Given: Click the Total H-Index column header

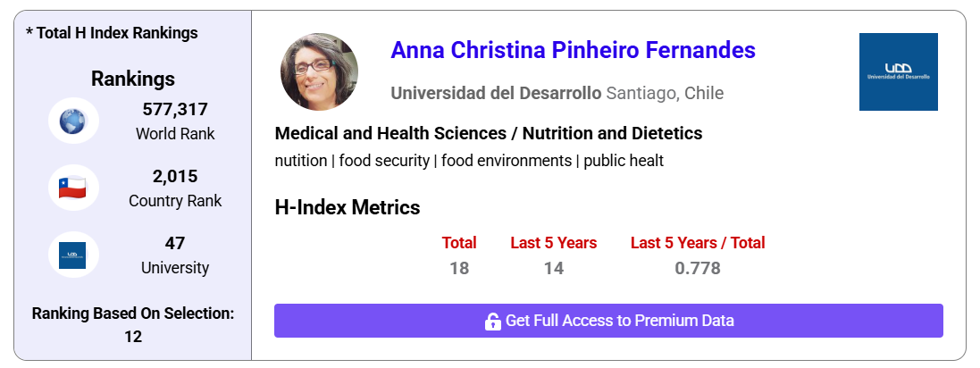Looking at the screenshot, I should [459, 243].
